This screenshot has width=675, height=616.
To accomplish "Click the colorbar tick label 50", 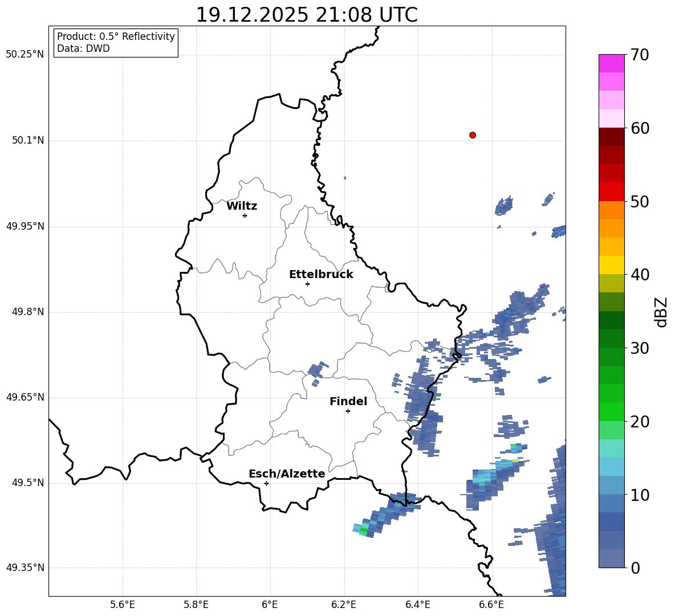I will [640, 202].
